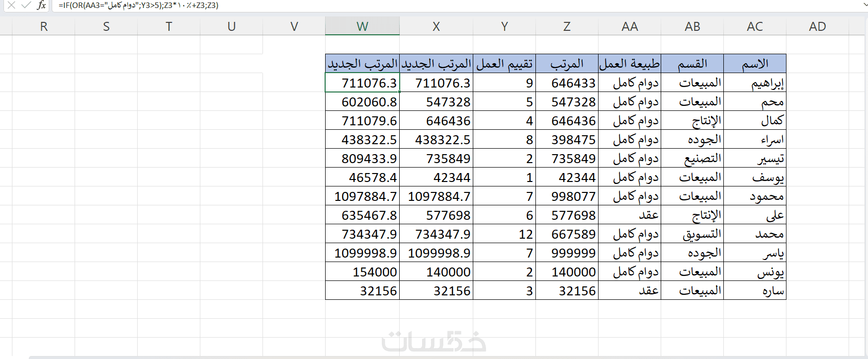This screenshot has height=359, width=868.
Task: Click rating cell showing 12
Action: 505,234
